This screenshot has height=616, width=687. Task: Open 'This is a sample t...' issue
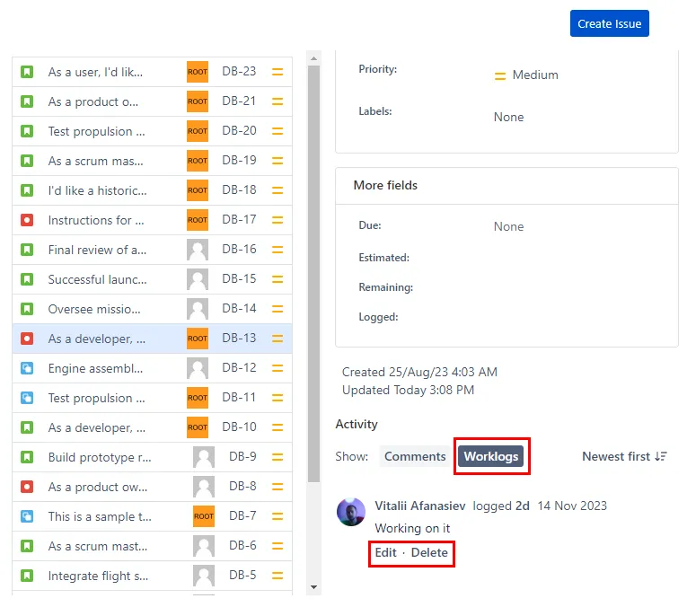click(x=100, y=516)
